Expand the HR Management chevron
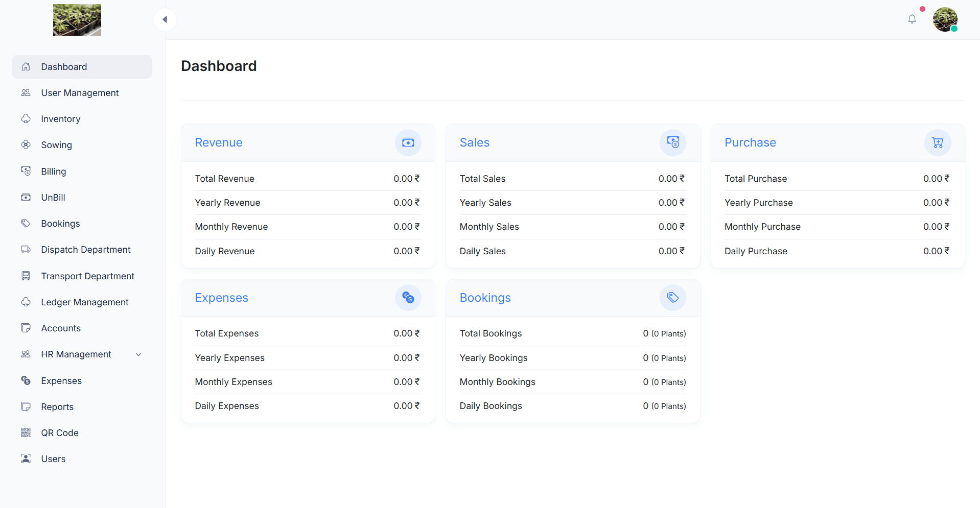Image resolution: width=980 pixels, height=508 pixels. pos(138,355)
